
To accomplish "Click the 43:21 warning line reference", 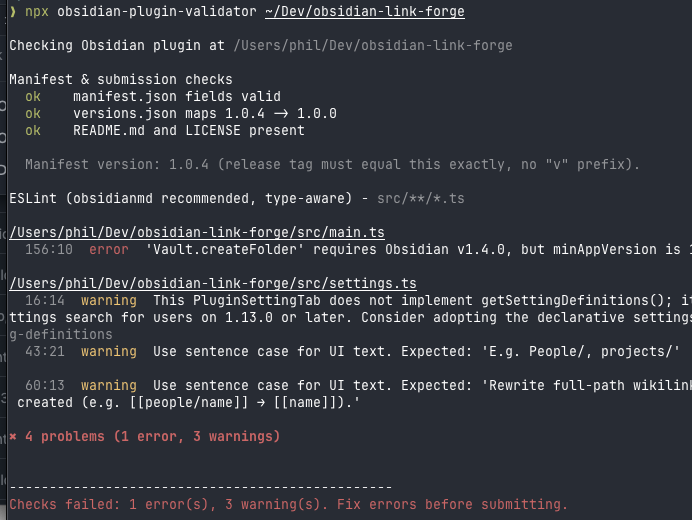I will coord(45,351).
